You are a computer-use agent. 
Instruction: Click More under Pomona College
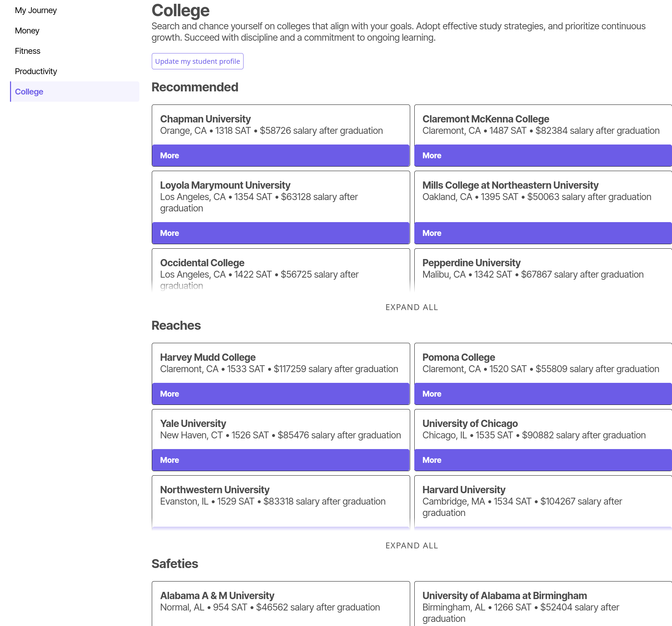point(543,394)
